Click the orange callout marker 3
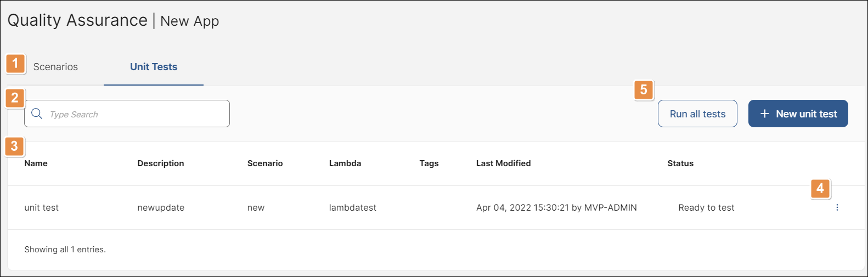The width and height of the screenshot is (868, 277). (x=14, y=146)
